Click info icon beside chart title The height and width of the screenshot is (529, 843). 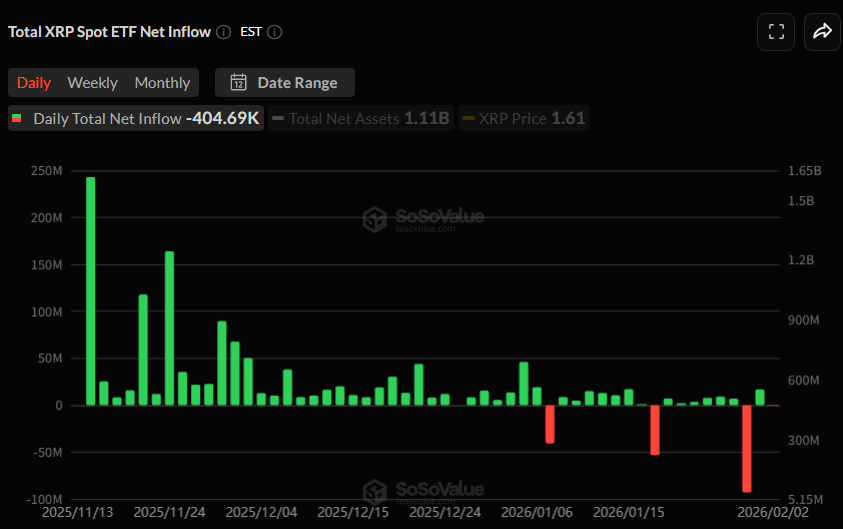[x=223, y=32]
